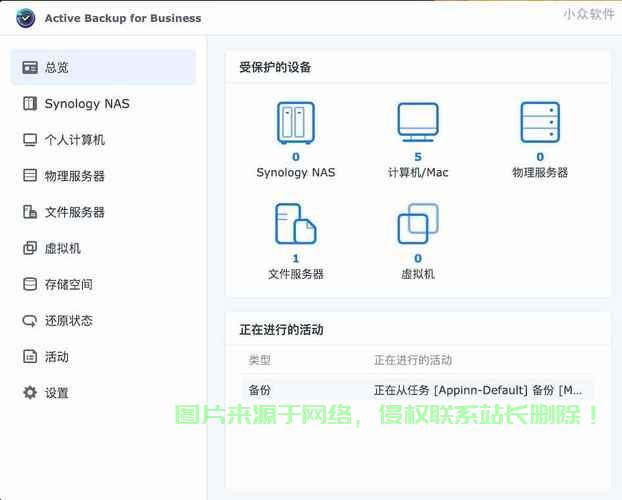
Task: Click the 物理服务器 sidebar icon
Action: [x=30, y=175]
